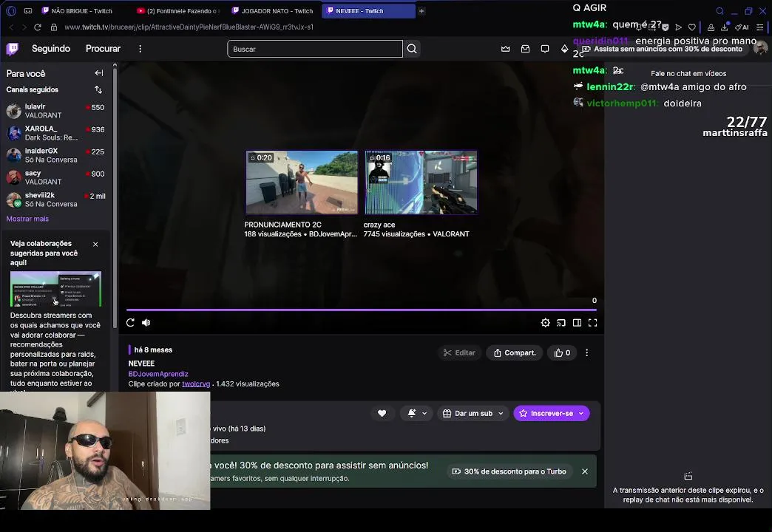Toggle theatre mode
Viewport: 772px width, 532px height.
pyautogui.click(x=577, y=323)
